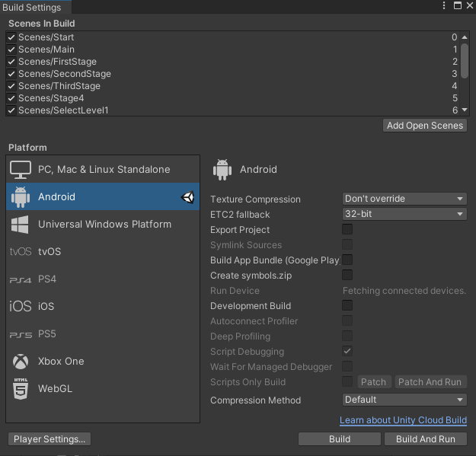This screenshot has width=476, height=456.
Task: Click the Patch button
Action: (x=373, y=382)
